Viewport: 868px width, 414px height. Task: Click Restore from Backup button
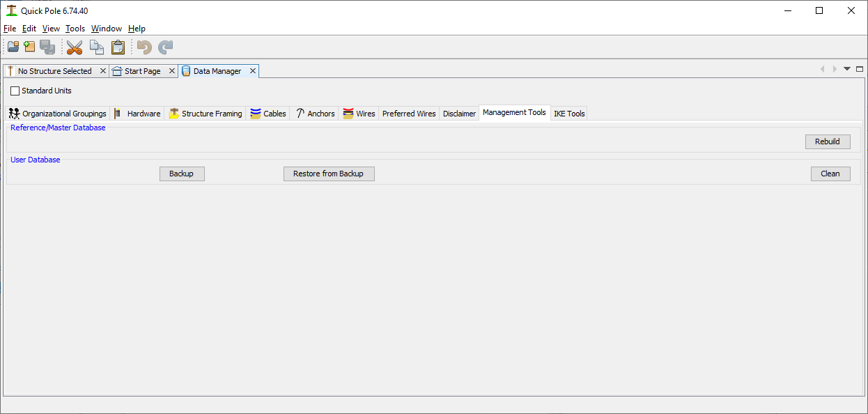click(x=329, y=174)
